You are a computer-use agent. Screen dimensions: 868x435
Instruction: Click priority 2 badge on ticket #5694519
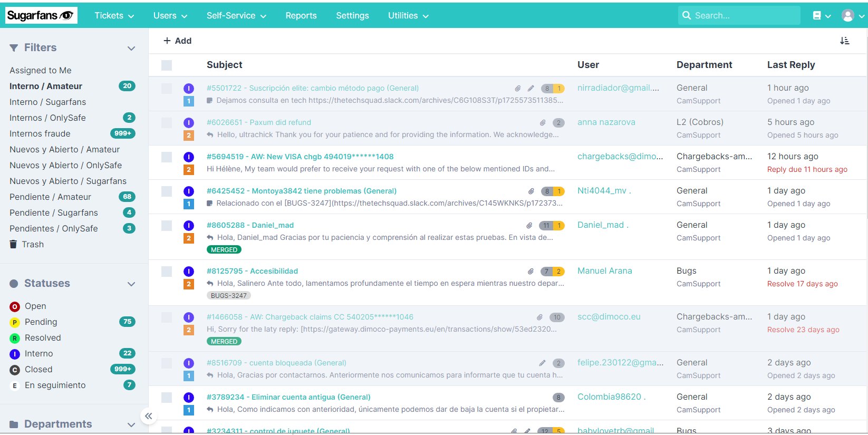[189, 170]
